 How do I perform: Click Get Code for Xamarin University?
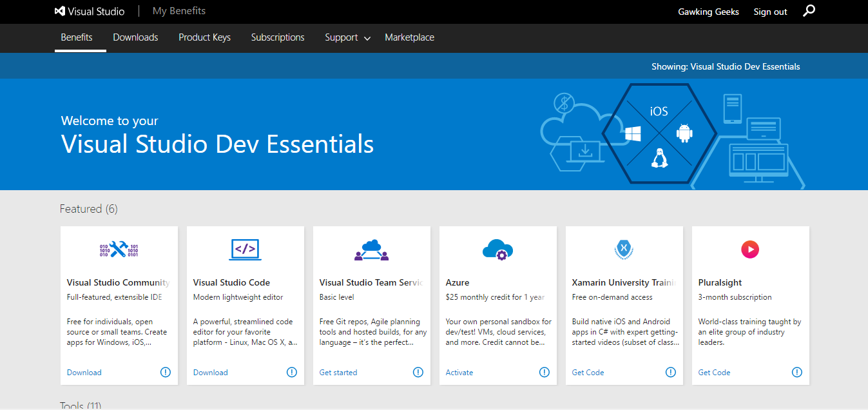click(x=588, y=373)
